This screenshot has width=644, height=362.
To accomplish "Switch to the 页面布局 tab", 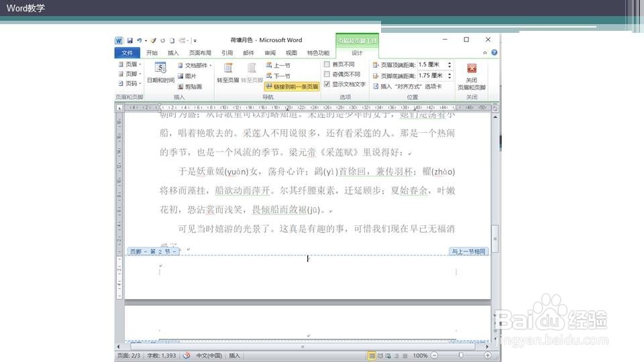I will click(x=200, y=53).
